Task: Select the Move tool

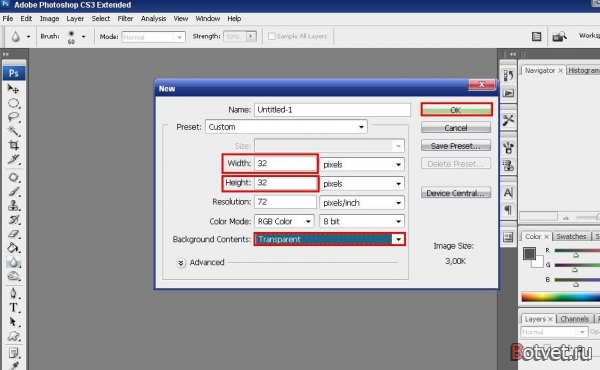Action: (x=13, y=89)
